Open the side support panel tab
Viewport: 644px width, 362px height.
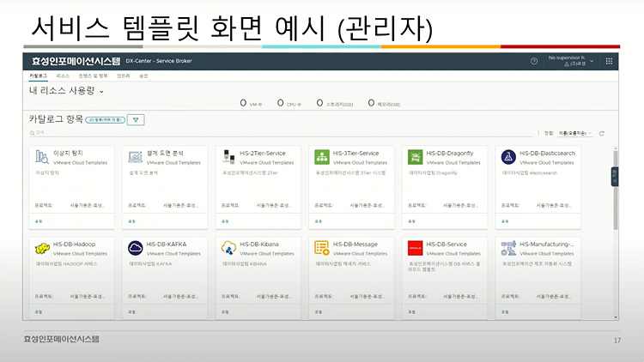[x=615, y=177]
